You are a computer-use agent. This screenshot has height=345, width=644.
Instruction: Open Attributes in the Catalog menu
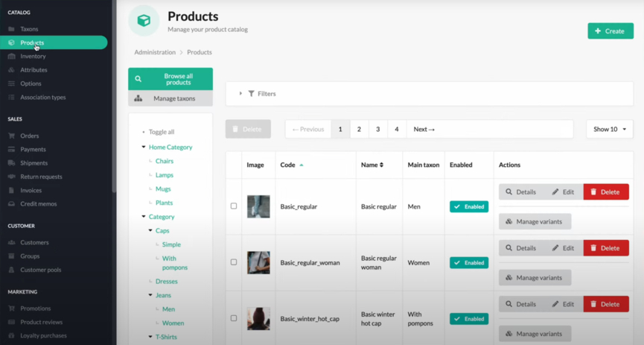pos(34,70)
